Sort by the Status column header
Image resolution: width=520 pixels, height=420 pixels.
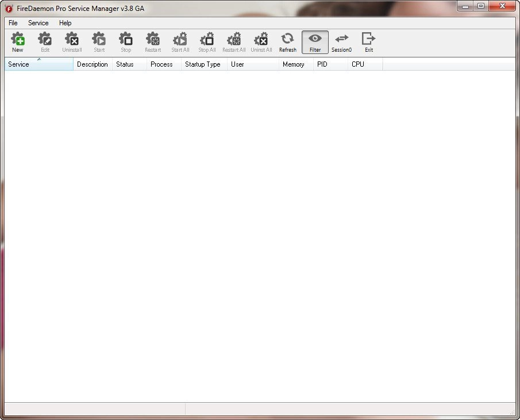[129, 64]
